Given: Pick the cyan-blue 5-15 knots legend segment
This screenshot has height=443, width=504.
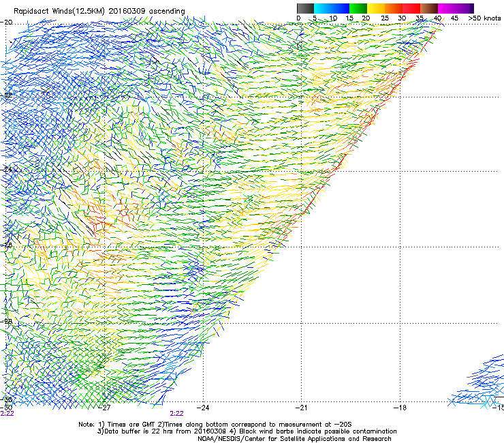Looking at the screenshot, I should (332, 8).
